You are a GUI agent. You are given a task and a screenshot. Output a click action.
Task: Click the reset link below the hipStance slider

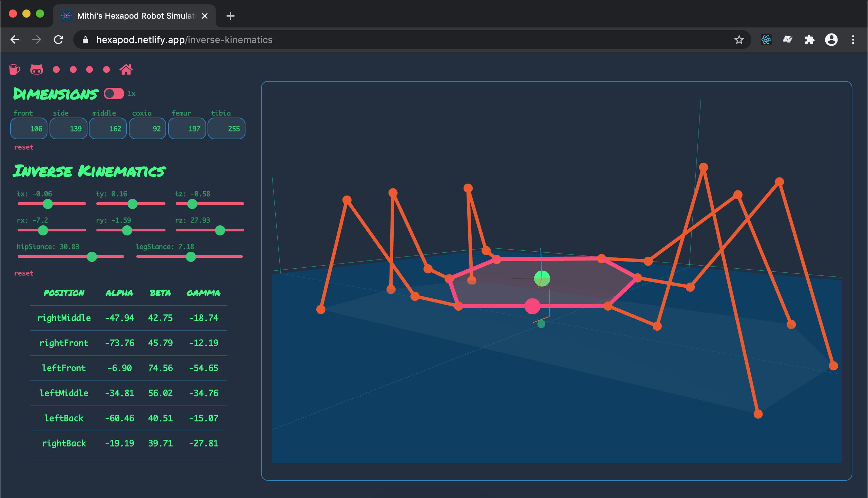pyautogui.click(x=24, y=273)
